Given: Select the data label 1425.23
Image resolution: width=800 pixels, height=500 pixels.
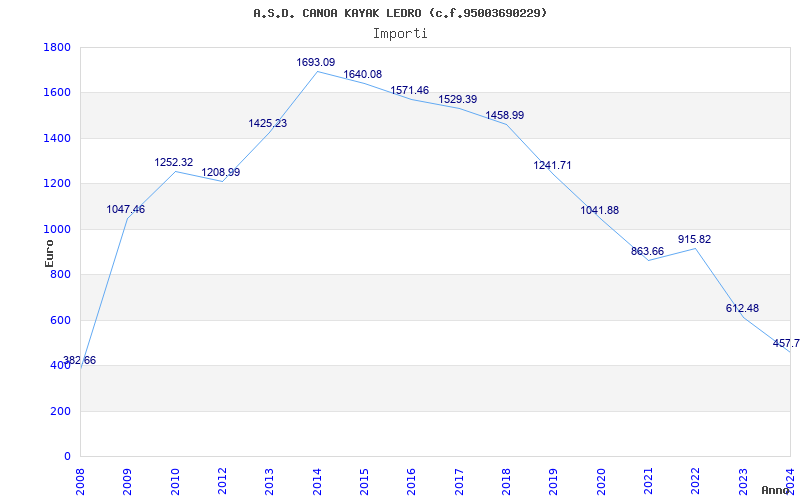Looking at the screenshot, I should pos(268,123).
